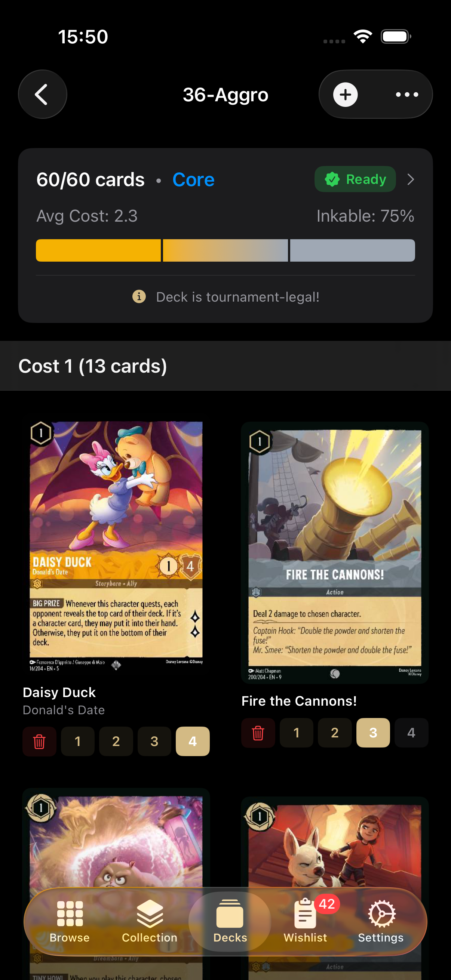Viewport: 451px width, 980px height.
Task: Set Fire the Cannons! quantity to 4
Action: click(x=411, y=733)
